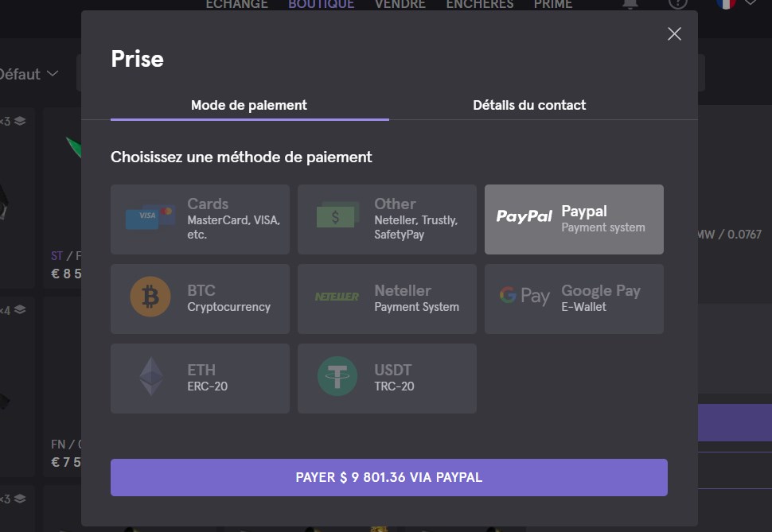
Task: Expand the Défaut sort dropdown
Action: point(29,74)
